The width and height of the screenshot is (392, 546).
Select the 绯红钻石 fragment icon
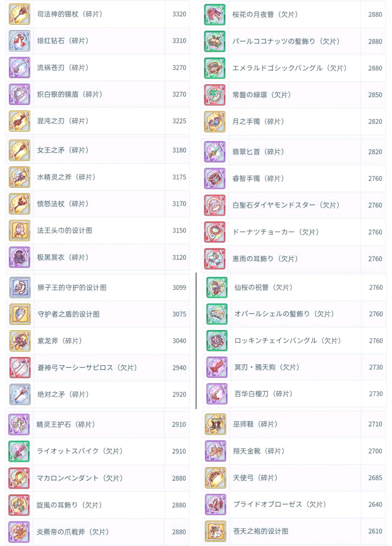tap(19, 41)
